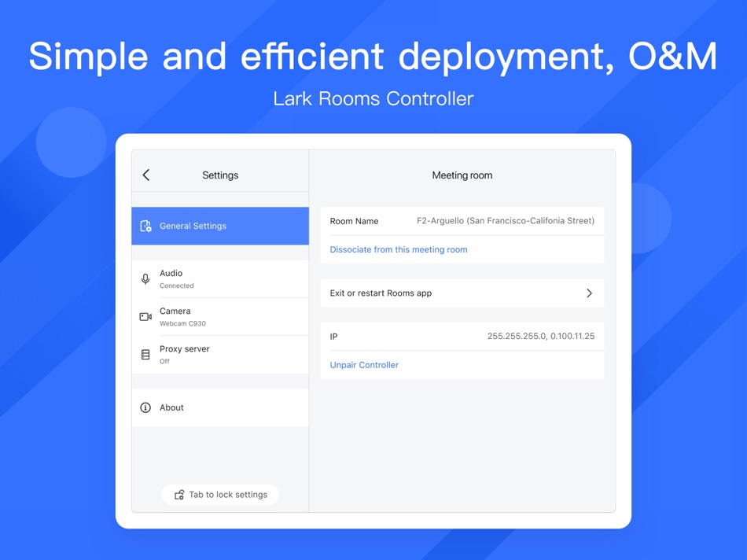Click the Meeting room header title
This screenshot has width=747, height=560.
[x=462, y=175]
